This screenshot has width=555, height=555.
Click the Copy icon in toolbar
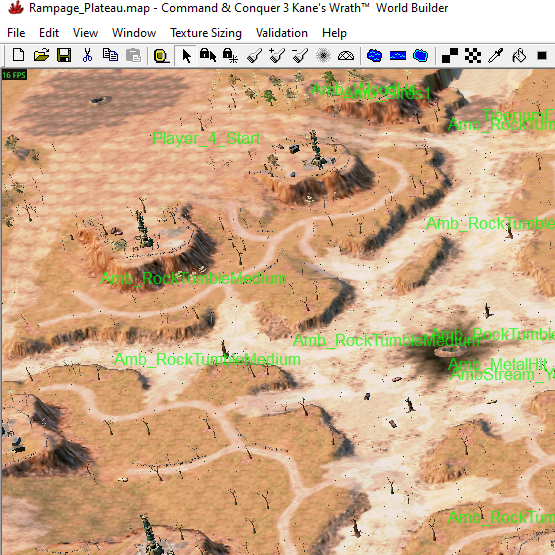(x=110, y=56)
